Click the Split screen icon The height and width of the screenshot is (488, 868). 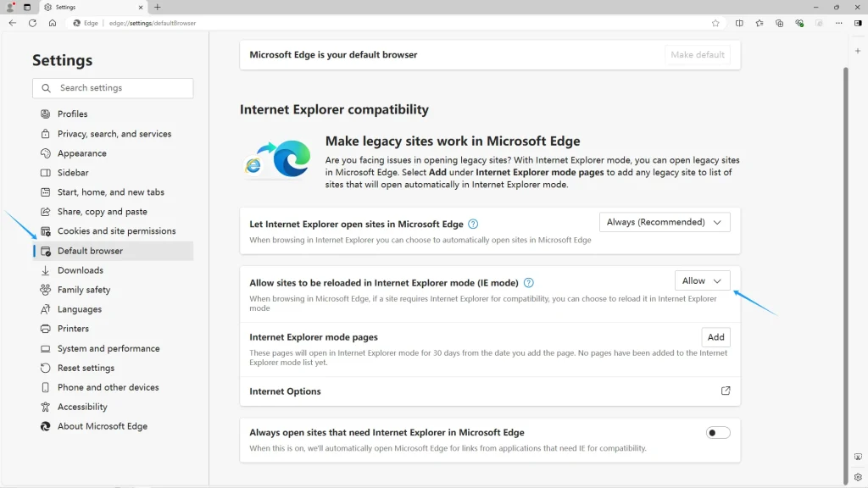[x=739, y=23]
